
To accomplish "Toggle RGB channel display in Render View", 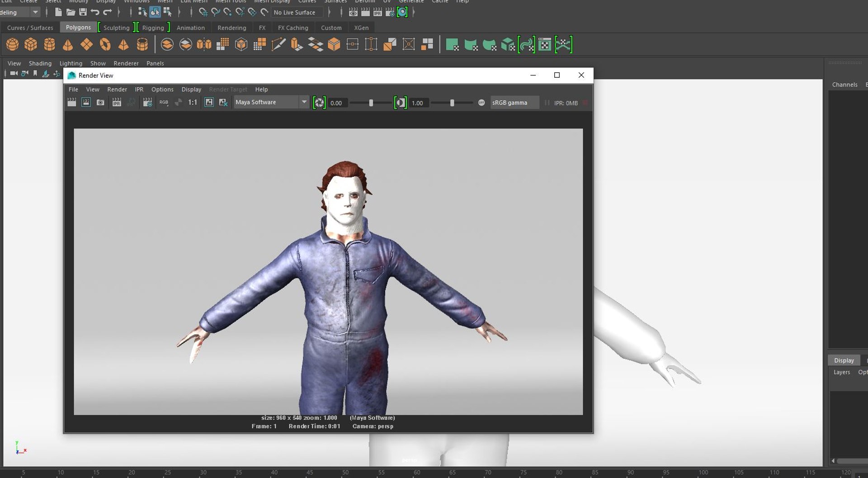I will (x=164, y=103).
